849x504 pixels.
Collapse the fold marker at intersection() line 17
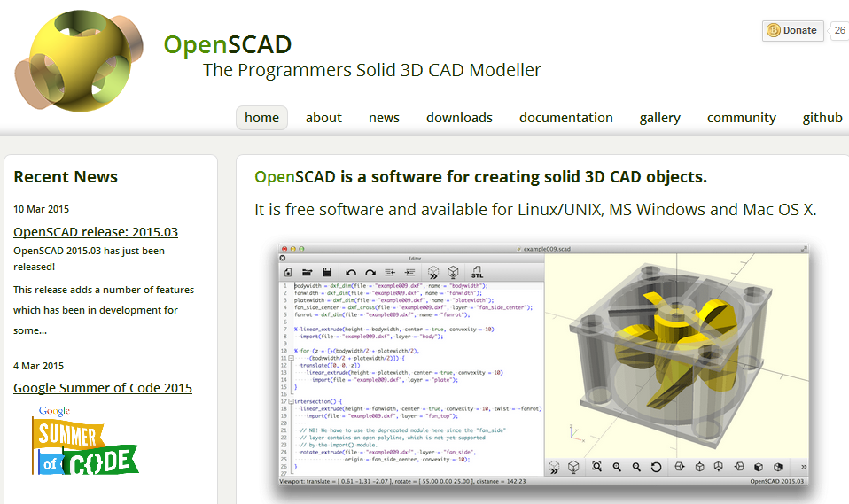[291, 401]
